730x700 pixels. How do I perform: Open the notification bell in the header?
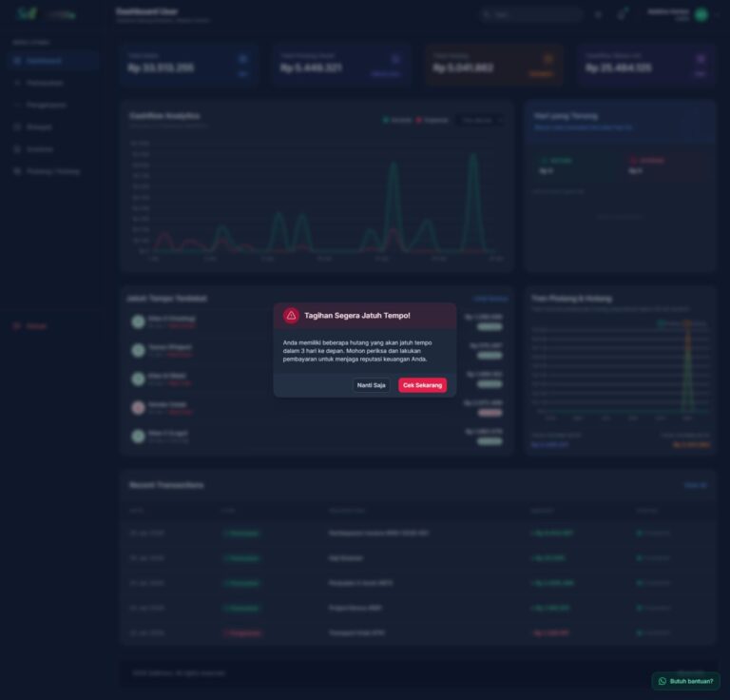point(622,14)
